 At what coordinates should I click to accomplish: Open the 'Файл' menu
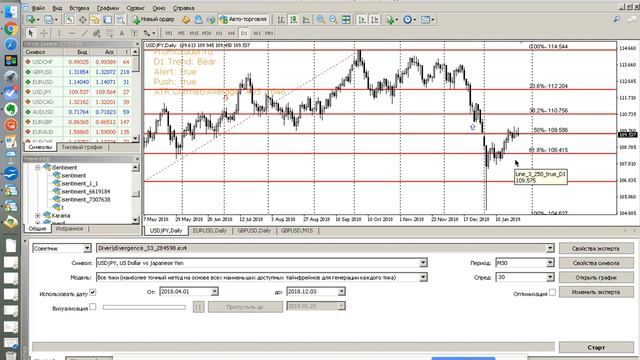tap(38, 8)
